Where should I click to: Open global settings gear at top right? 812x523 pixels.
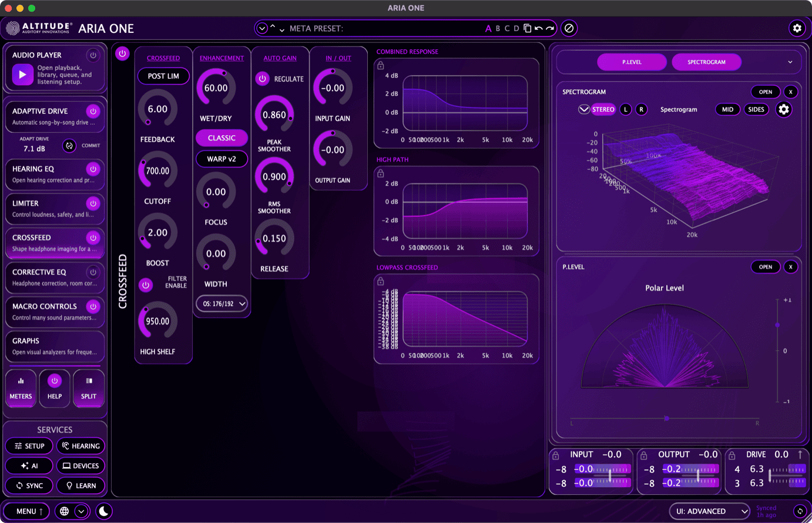click(797, 28)
